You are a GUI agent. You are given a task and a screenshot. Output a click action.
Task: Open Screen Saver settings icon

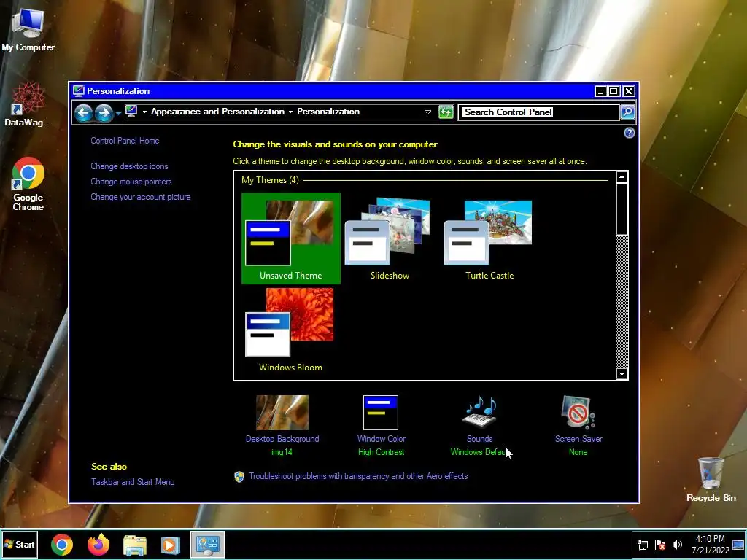coord(578,413)
